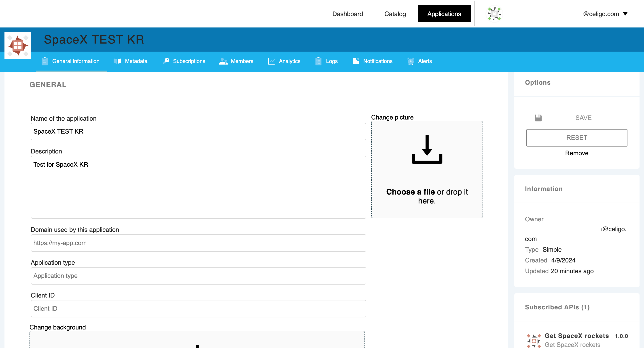Screen dimensions: 644x348
Task: Open the Members tab
Action: click(236, 61)
